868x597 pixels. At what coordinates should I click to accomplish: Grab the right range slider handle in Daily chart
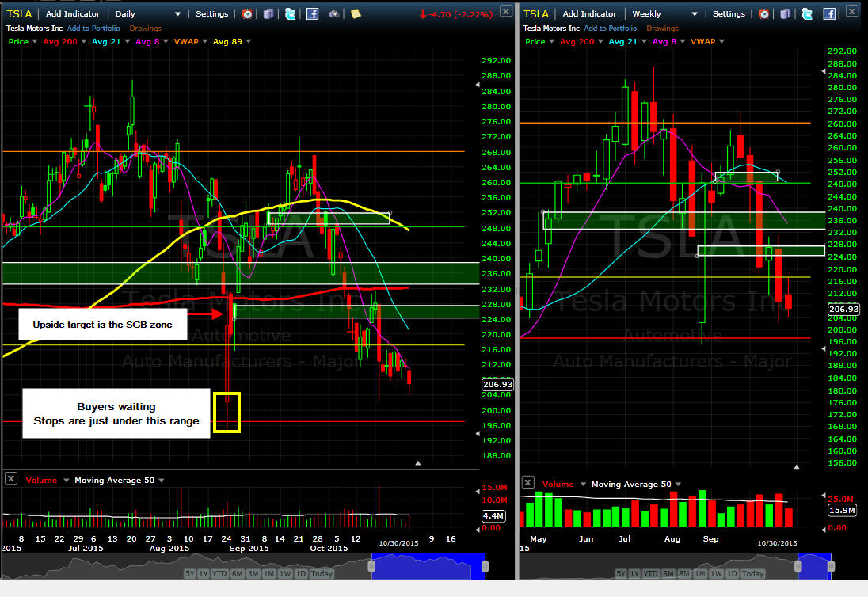coord(485,566)
